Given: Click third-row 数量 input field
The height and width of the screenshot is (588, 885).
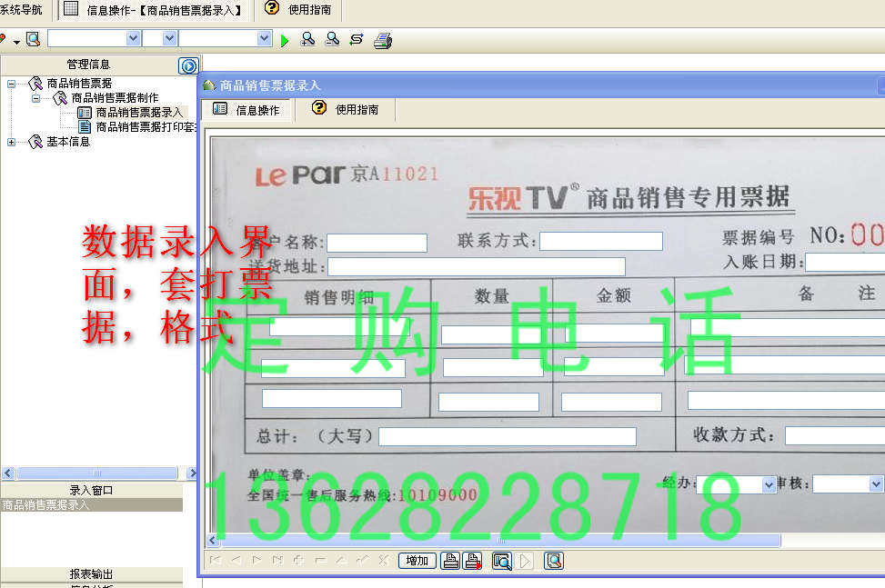Looking at the screenshot, I should (x=488, y=402).
